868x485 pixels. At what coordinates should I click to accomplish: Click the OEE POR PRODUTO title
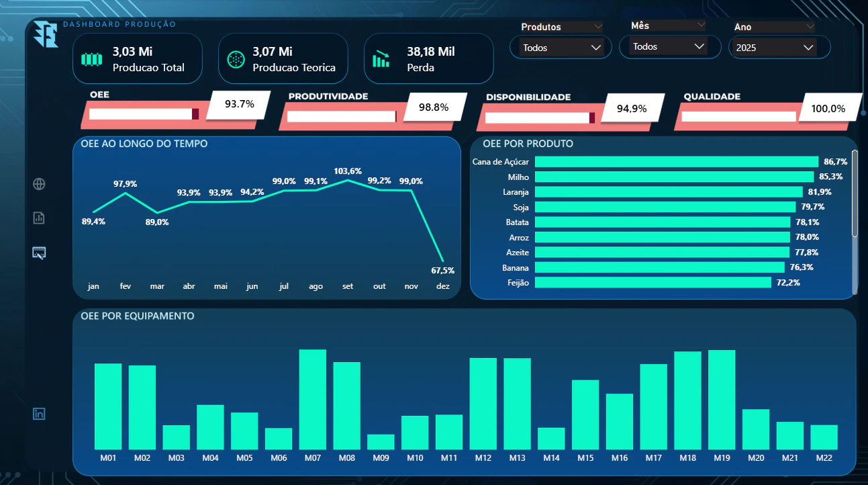click(528, 144)
